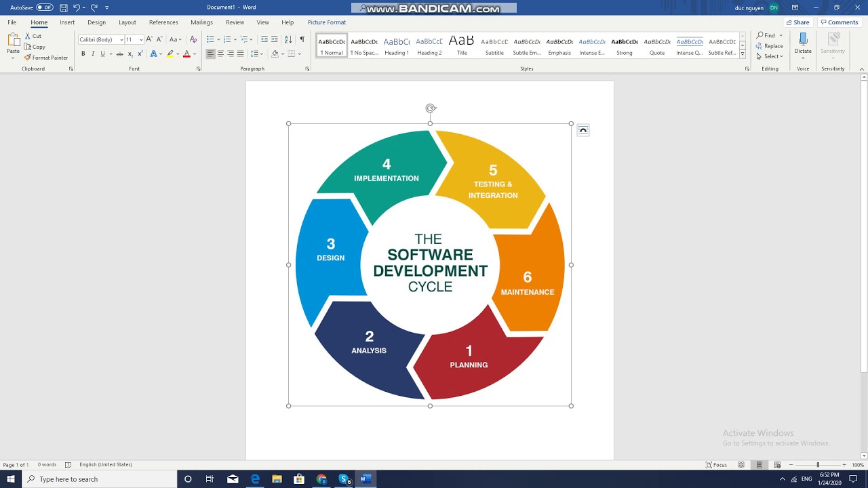Click Clear All Formatting icon
Screen dimensions: 868x488
pyautogui.click(x=193, y=39)
